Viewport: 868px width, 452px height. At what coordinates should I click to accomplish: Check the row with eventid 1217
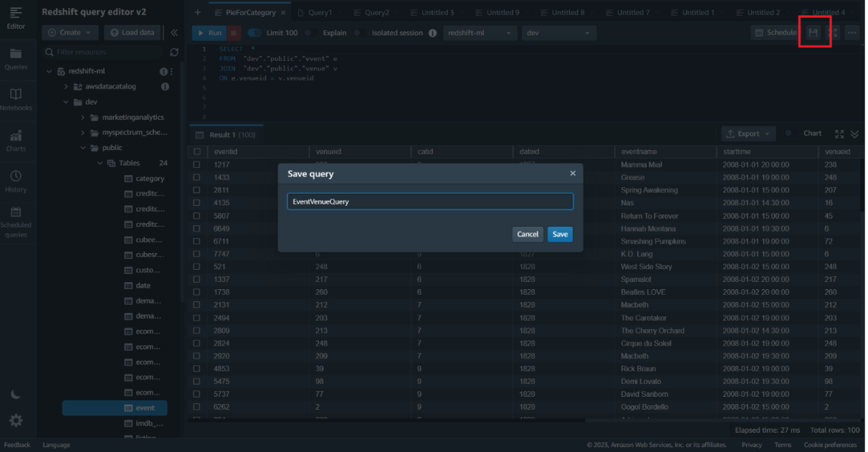coord(197,165)
